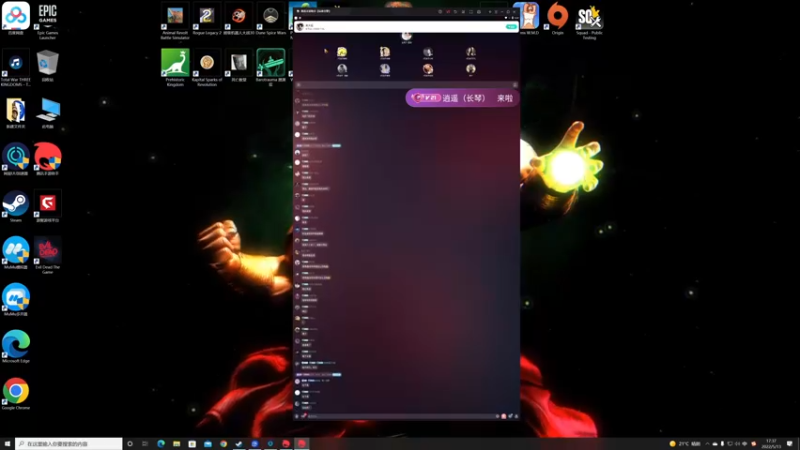Open Edge from the taskbar
Image resolution: width=800 pixels, height=450 pixels.
[161, 444]
